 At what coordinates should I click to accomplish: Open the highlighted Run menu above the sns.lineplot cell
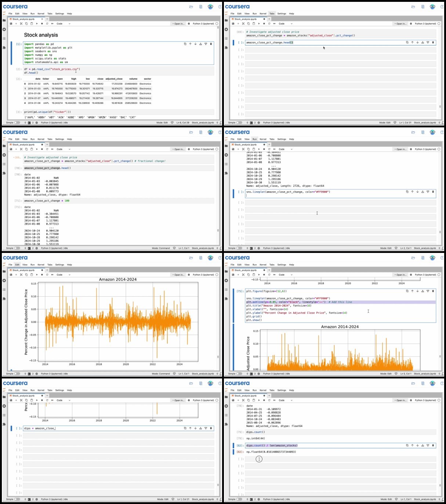(x=254, y=139)
